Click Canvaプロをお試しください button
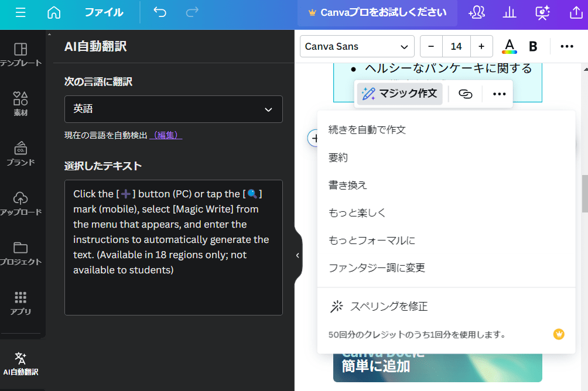This screenshot has width=588, height=391. pyautogui.click(x=377, y=13)
